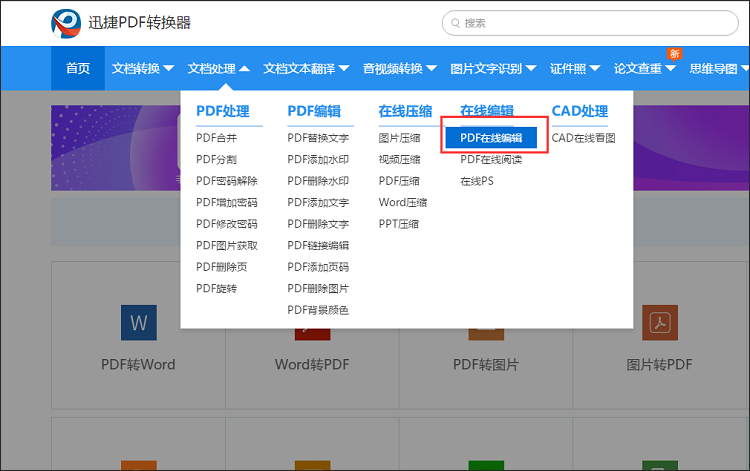This screenshot has height=471, width=750.
Task: Open the 图片文字识别 dropdown menu
Action: (x=494, y=69)
